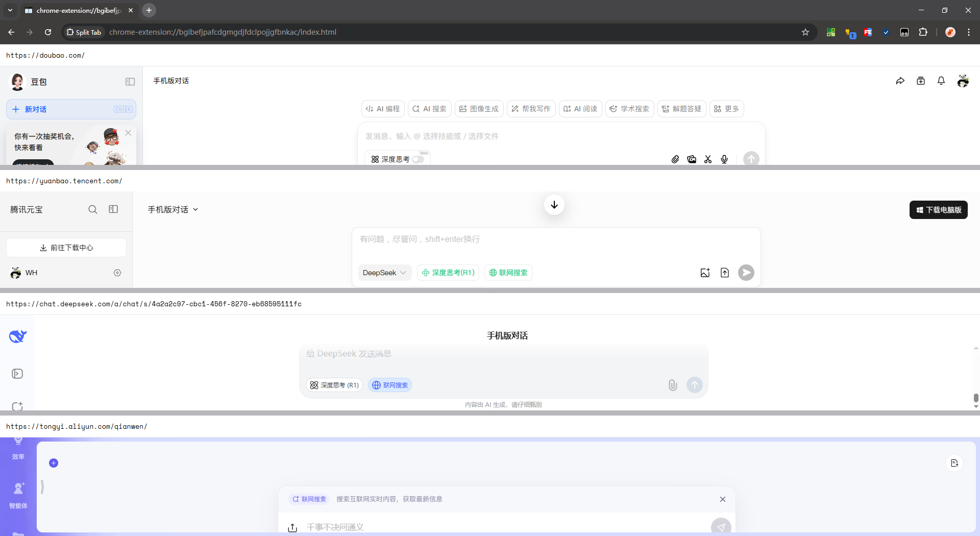Viewport: 980px width, 536px height.
Task: Open Doubao notifications via the bell icon
Action: point(941,81)
